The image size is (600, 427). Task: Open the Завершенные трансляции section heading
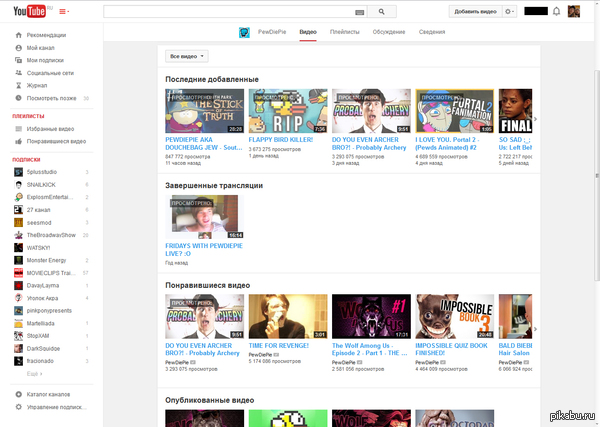[214, 186]
